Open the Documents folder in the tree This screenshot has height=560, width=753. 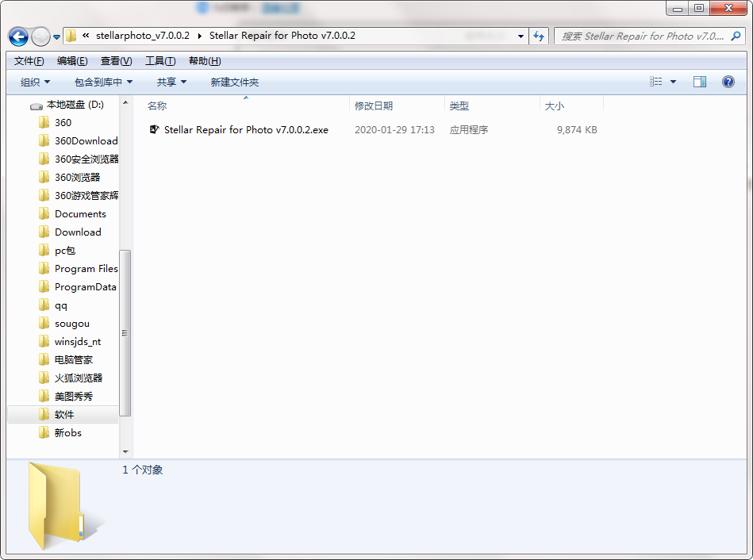click(72, 213)
